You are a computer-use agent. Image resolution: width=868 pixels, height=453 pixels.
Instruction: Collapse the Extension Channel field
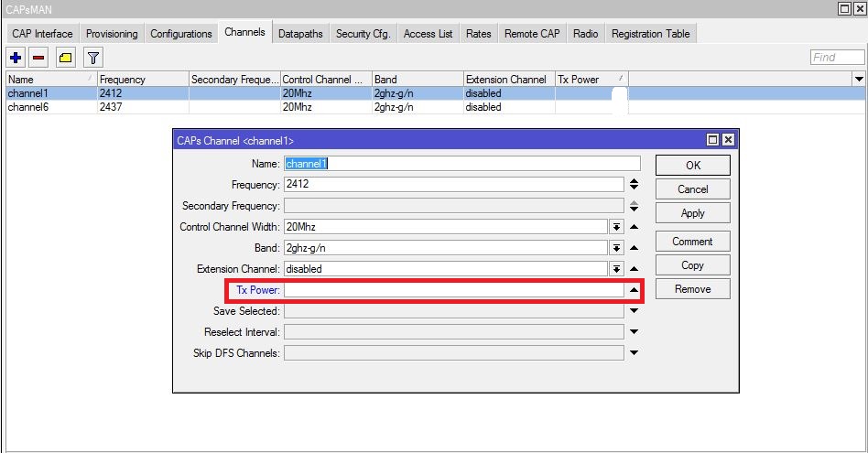click(634, 269)
